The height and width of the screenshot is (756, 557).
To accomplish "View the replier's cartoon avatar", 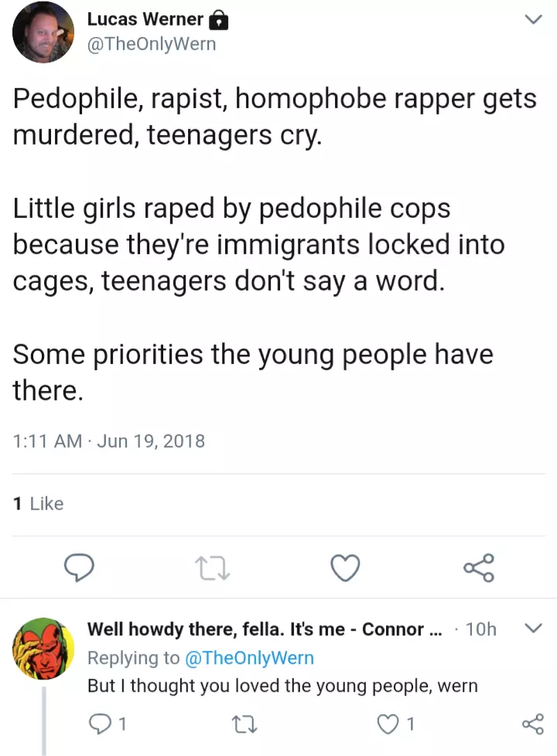I will (43, 649).
